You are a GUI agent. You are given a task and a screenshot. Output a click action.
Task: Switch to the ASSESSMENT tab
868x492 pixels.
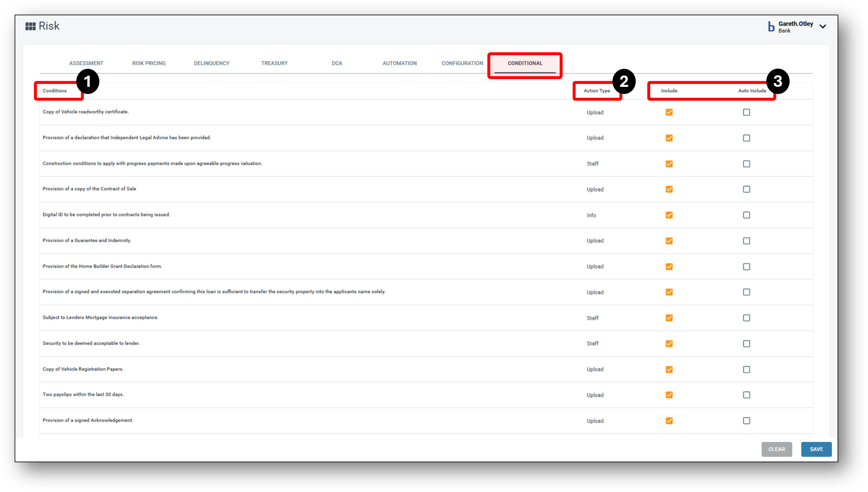86,63
